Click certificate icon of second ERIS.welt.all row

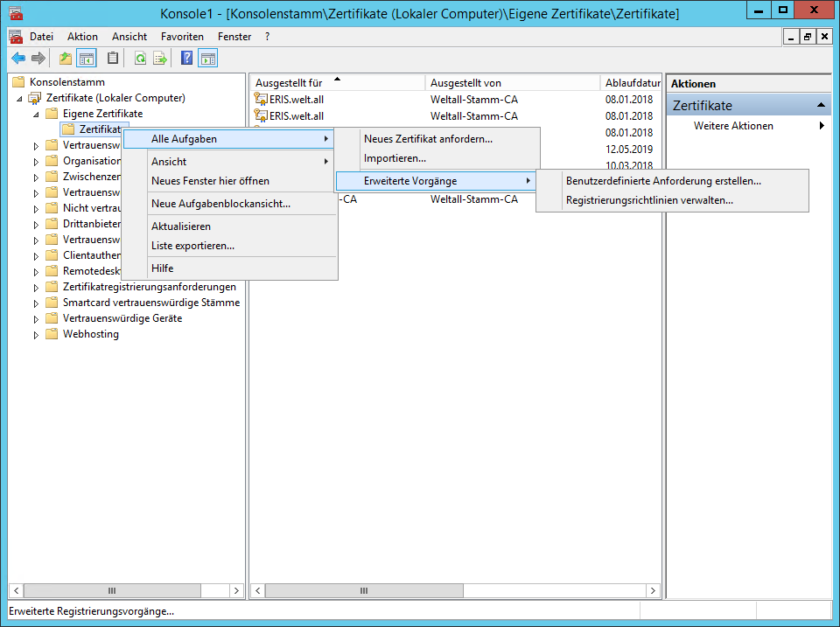point(261,115)
